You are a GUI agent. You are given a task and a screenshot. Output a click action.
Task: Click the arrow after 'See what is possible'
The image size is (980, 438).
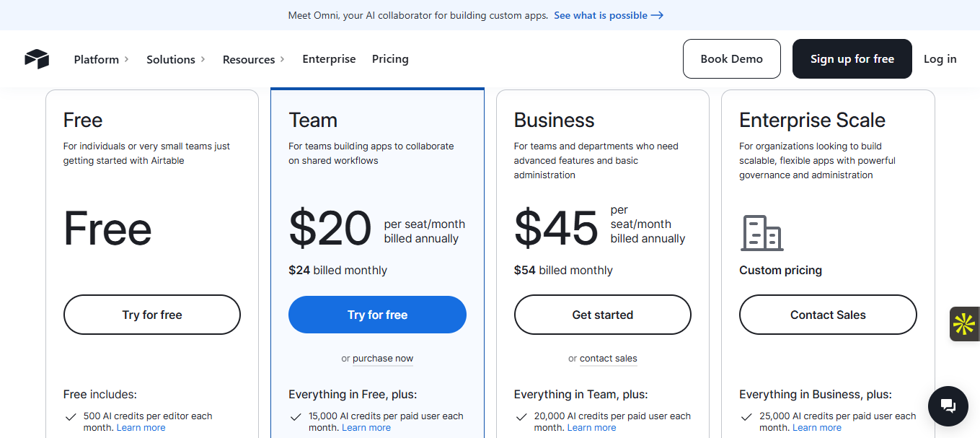657,15
